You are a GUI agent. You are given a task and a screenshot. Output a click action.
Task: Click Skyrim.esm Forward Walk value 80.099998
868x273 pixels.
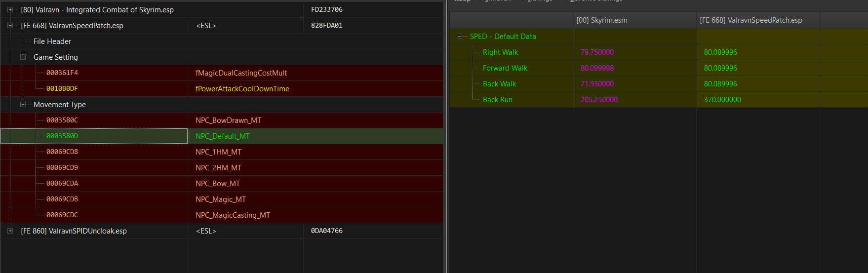[597, 68]
